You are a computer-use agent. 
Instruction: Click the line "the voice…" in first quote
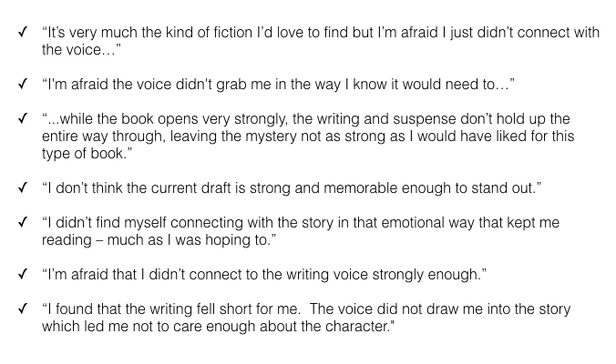81,50
